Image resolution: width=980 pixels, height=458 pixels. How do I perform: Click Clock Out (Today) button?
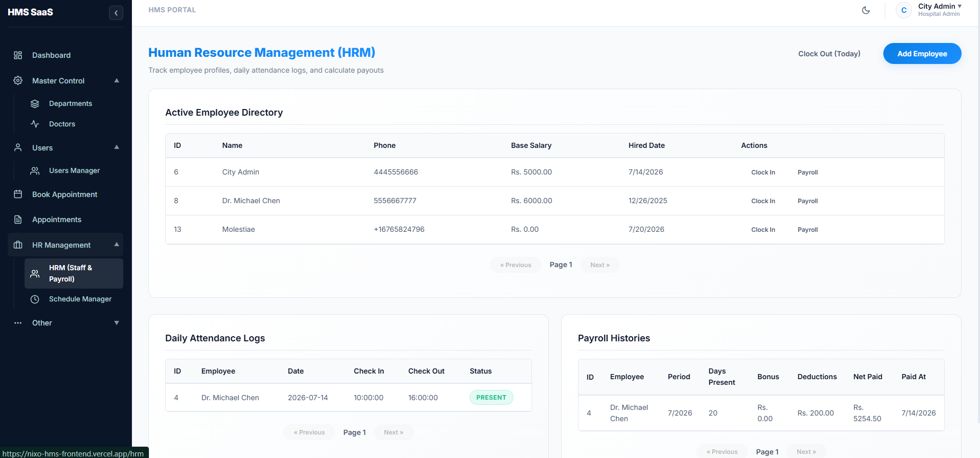[829, 54]
